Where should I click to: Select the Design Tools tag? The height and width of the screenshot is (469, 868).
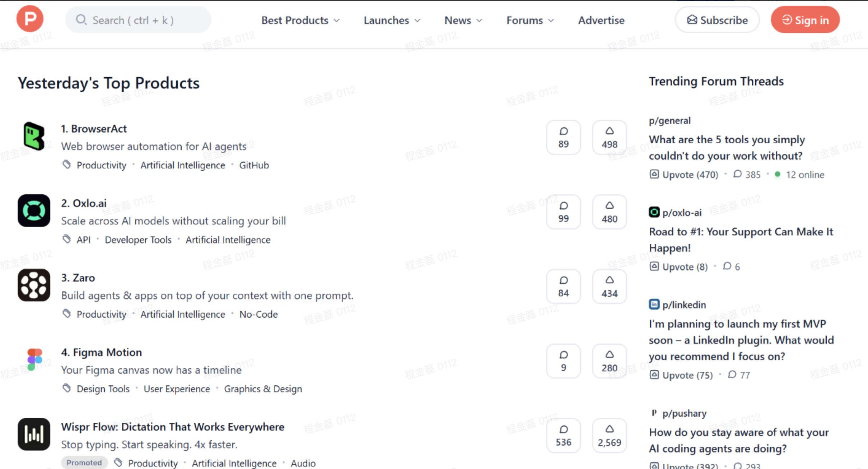tap(103, 389)
